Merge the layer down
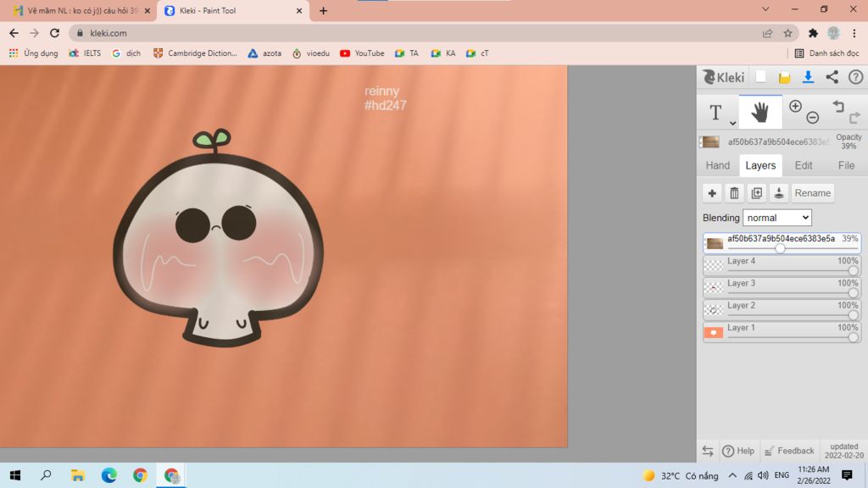Screen dimensions: 868x488 pos(778,193)
